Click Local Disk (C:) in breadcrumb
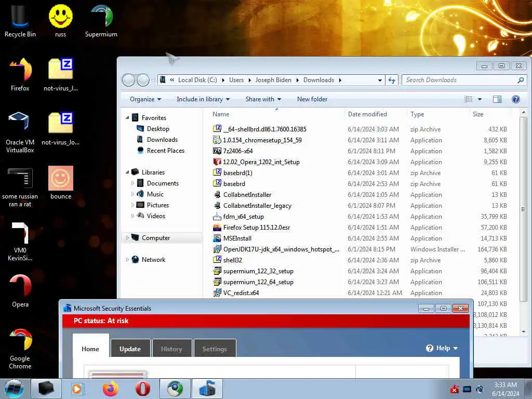 (x=197, y=80)
